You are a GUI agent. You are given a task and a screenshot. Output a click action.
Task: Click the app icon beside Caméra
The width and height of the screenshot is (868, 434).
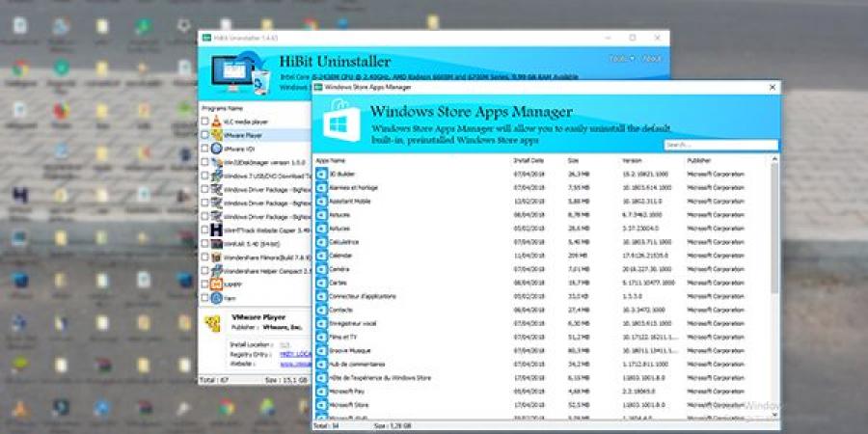pos(321,269)
